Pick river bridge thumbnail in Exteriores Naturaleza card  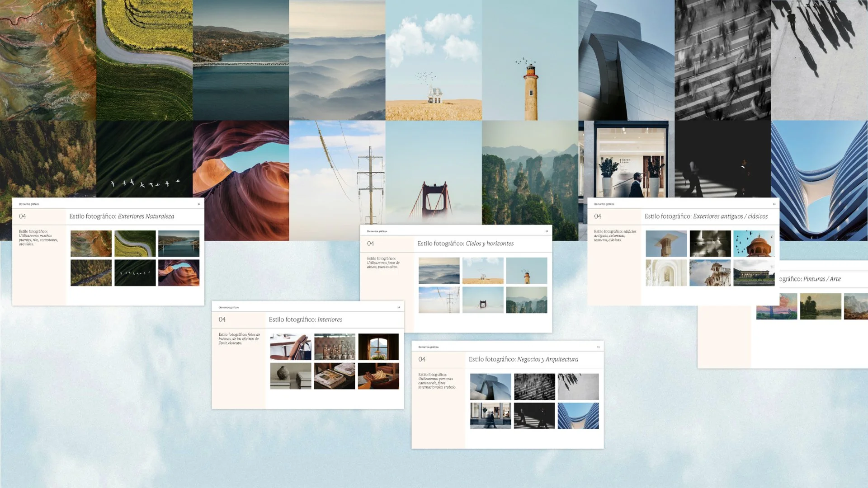[x=179, y=244]
